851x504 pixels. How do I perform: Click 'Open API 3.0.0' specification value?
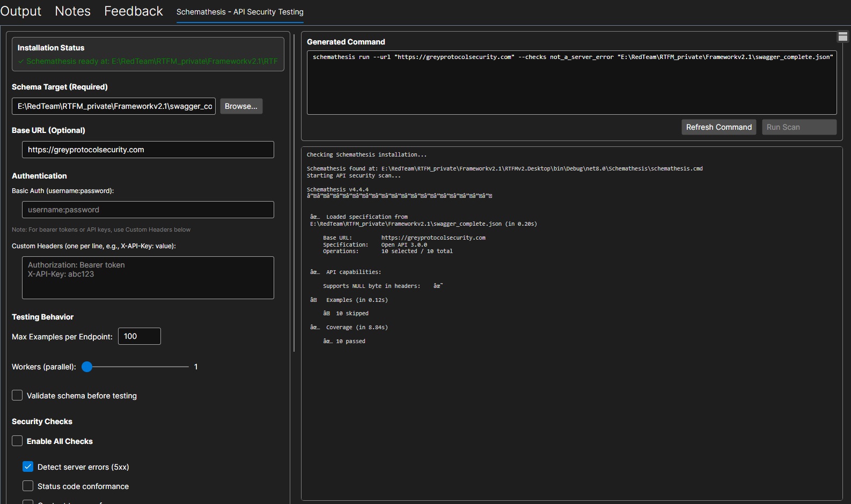click(x=404, y=244)
